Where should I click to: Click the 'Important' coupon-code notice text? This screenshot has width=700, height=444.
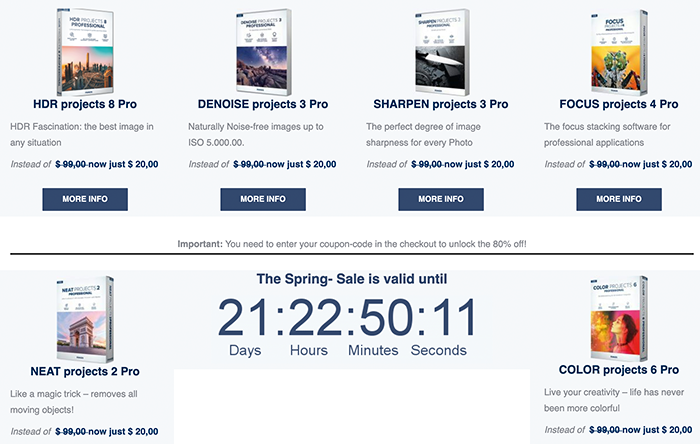coord(352,244)
